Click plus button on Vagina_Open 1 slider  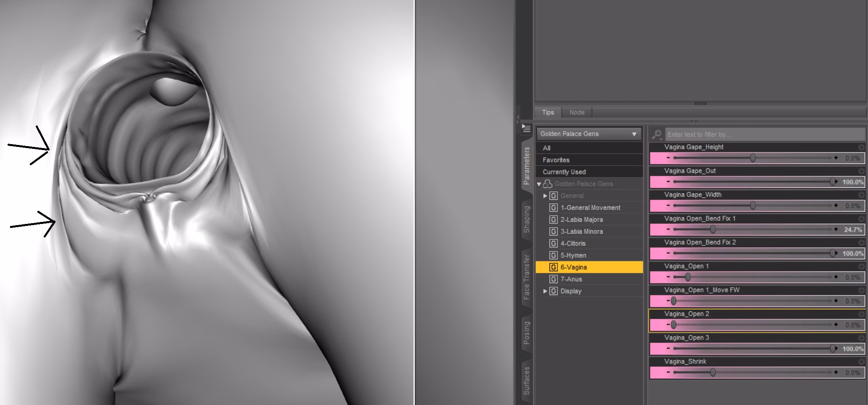pos(836,277)
